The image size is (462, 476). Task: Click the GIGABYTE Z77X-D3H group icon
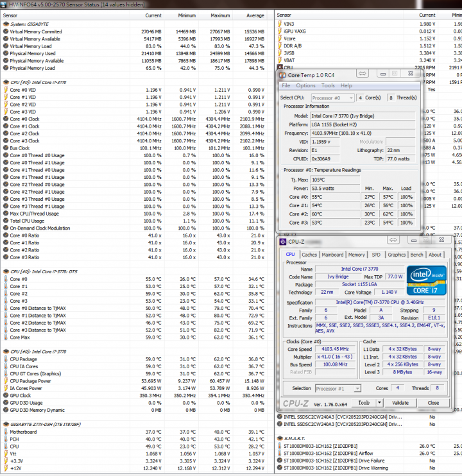(6, 424)
